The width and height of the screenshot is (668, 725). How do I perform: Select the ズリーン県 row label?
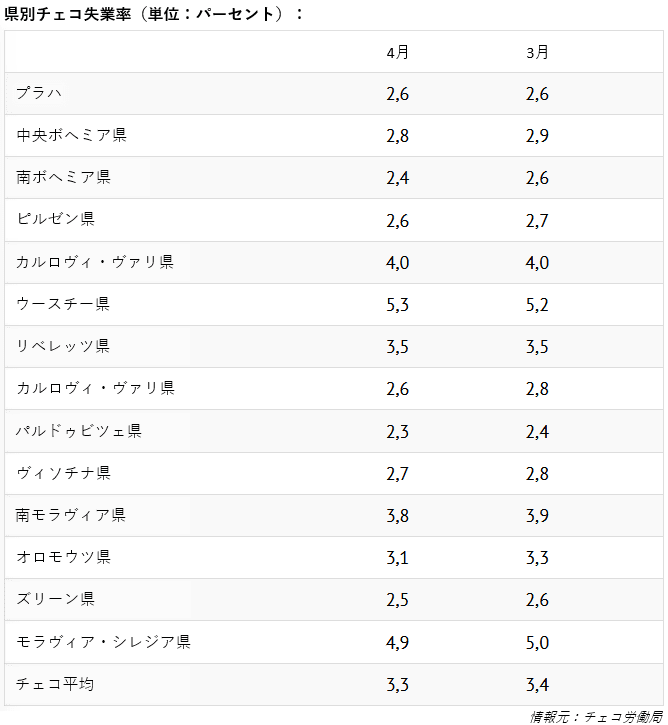[55, 599]
